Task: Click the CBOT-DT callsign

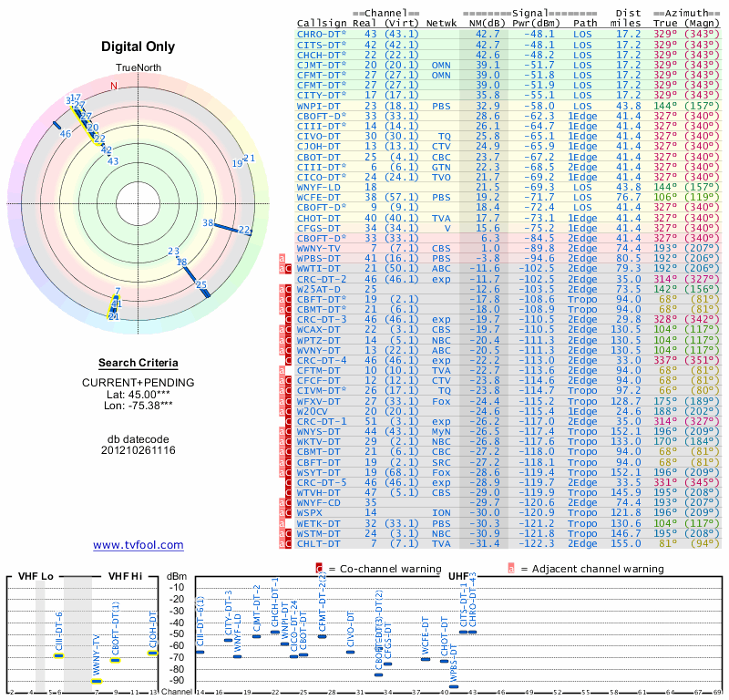Action: 318,157
